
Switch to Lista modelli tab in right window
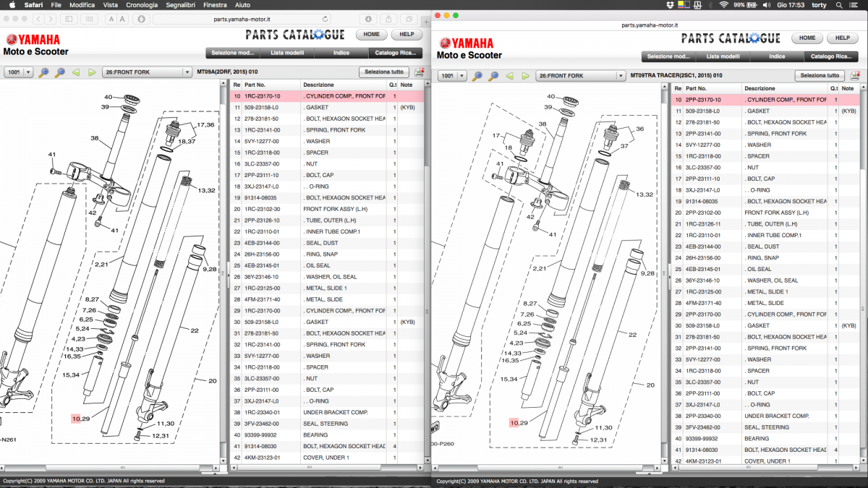tap(723, 56)
